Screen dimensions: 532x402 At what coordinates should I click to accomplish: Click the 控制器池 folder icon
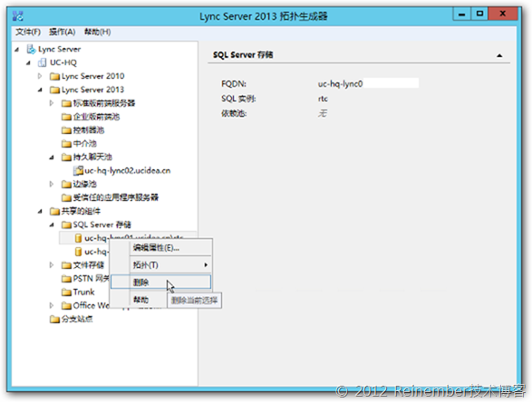click(66, 130)
